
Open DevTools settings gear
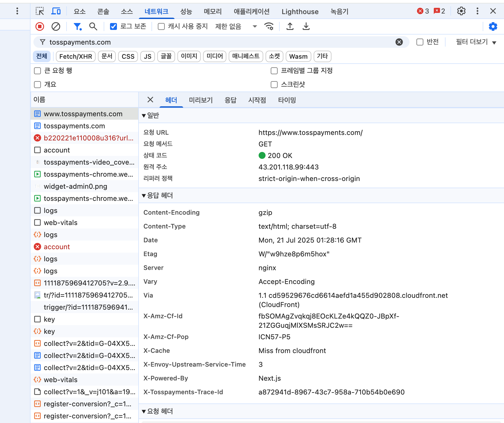[461, 11]
